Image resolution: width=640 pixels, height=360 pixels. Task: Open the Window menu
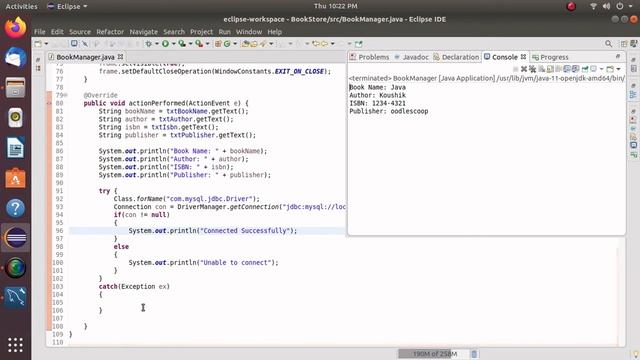point(249,32)
